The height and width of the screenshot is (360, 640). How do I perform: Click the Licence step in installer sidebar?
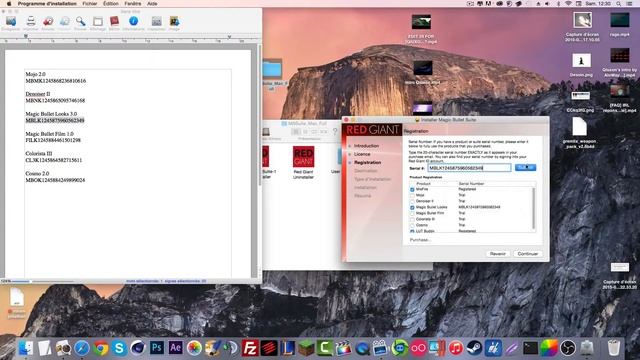pos(362,154)
